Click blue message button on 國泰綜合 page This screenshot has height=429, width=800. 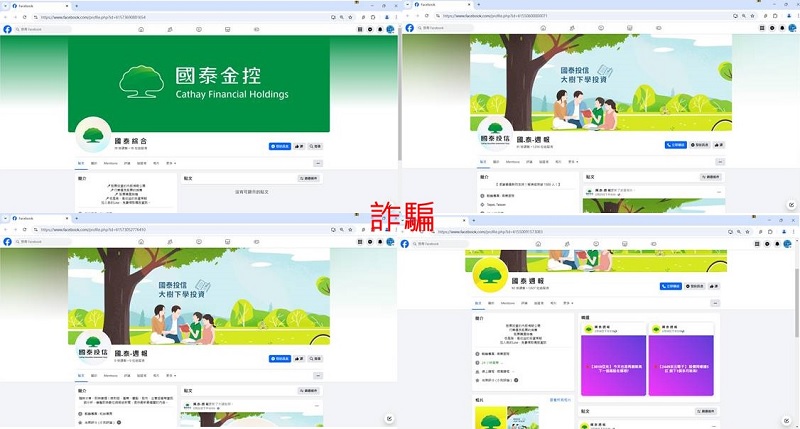[x=280, y=146]
